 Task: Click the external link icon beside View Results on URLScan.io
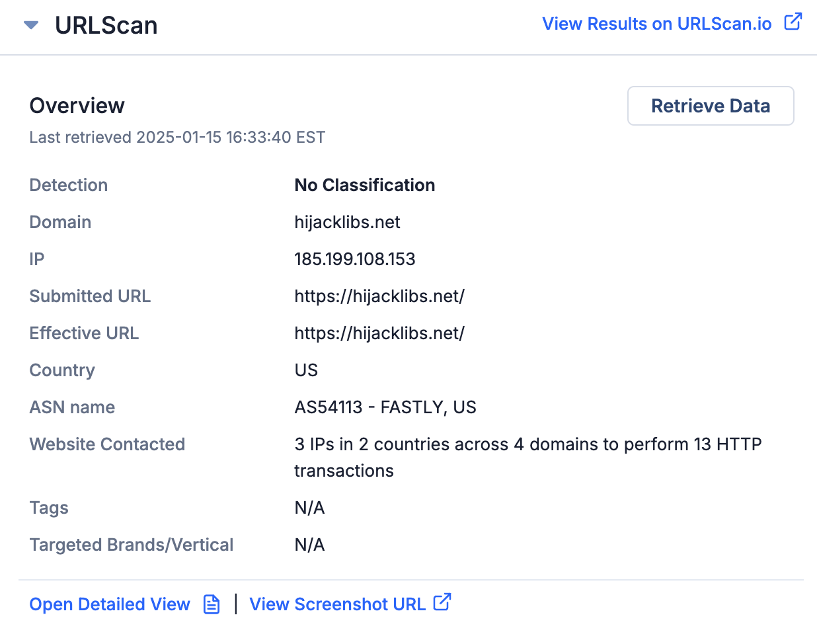point(793,22)
